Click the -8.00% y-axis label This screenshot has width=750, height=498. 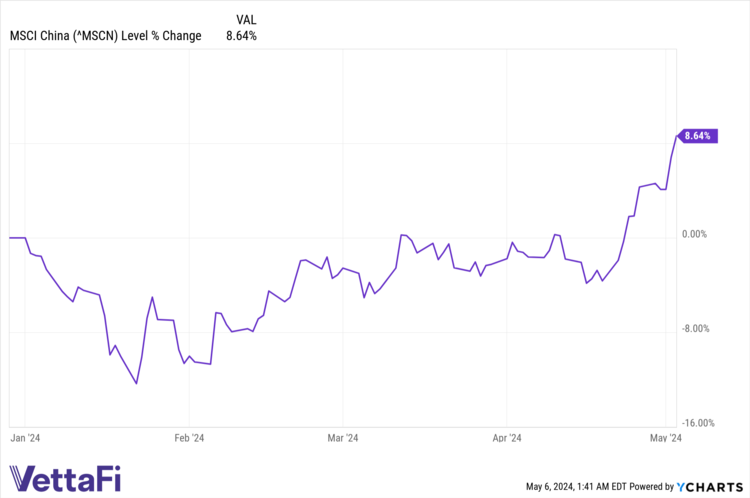pos(695,329)
